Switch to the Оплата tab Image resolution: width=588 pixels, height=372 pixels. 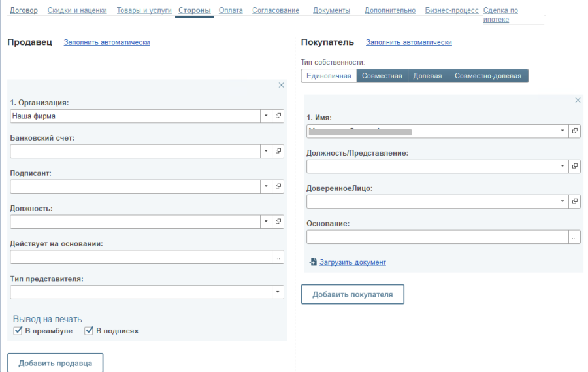231,11
